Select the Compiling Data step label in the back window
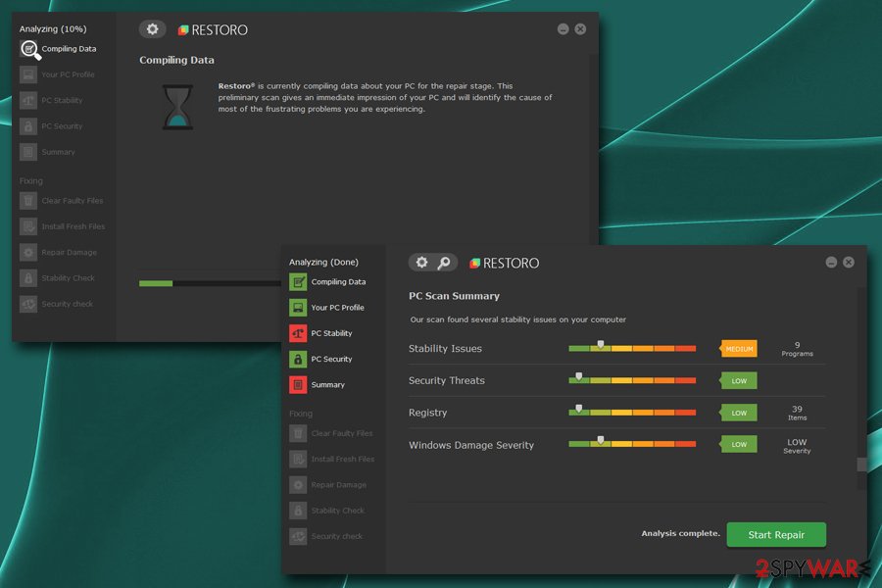The width and height of the screenshot is (882, 588). click(x=69, y=49)
